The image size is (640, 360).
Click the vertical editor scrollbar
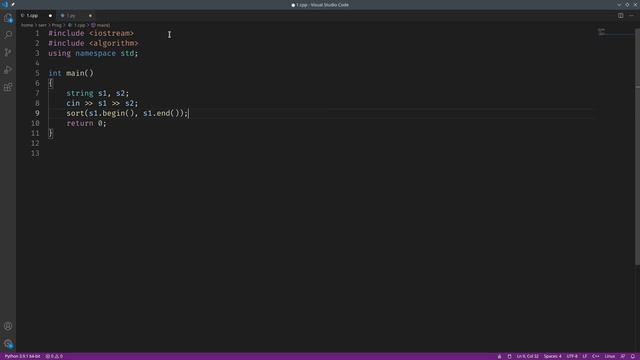637,147
